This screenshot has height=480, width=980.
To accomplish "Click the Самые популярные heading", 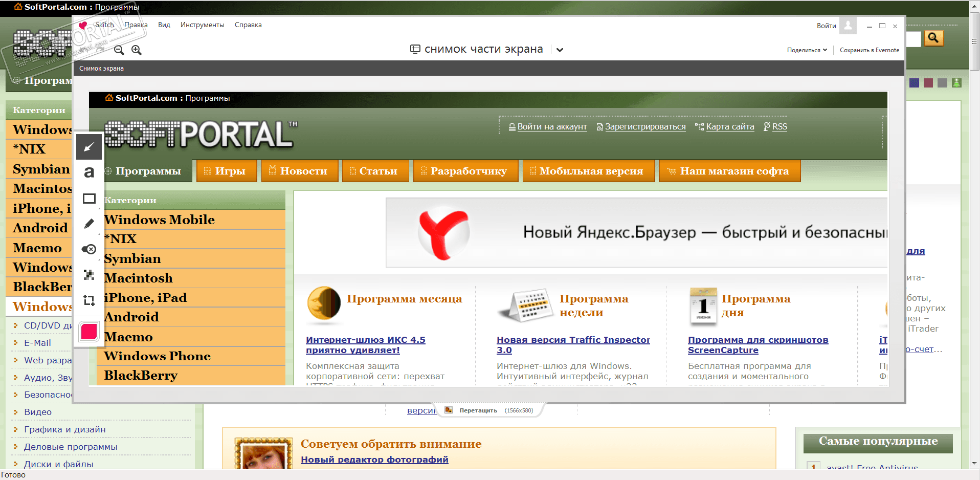I will 878,441.
